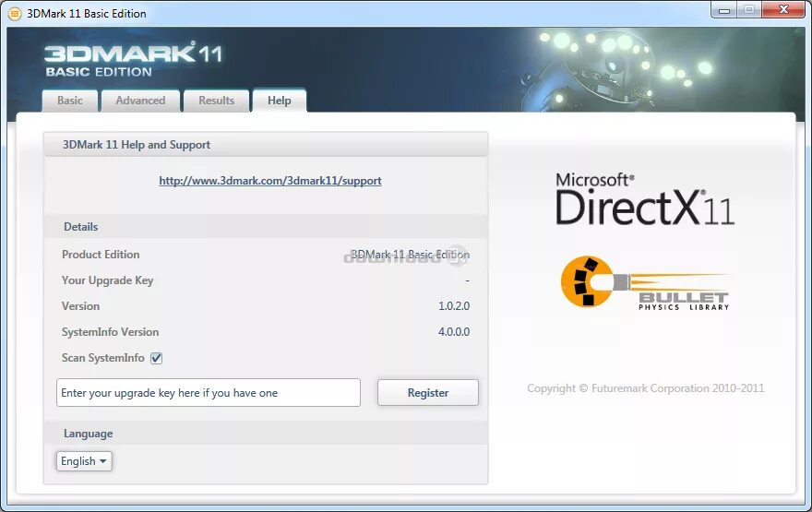The width and height of the screenshot is (812, 512).
Task: Click the maximize window button
Action: (x=749, y=10)
